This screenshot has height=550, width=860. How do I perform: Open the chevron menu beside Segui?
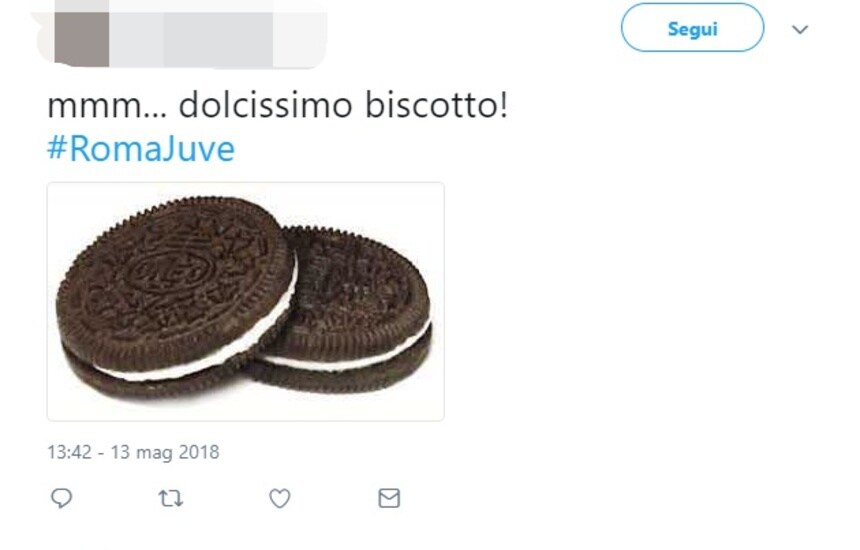800,30
